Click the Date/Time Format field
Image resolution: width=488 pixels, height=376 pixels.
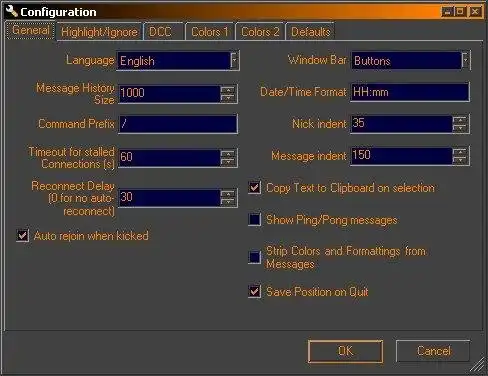pyautogui.click(x=410, y=92)
